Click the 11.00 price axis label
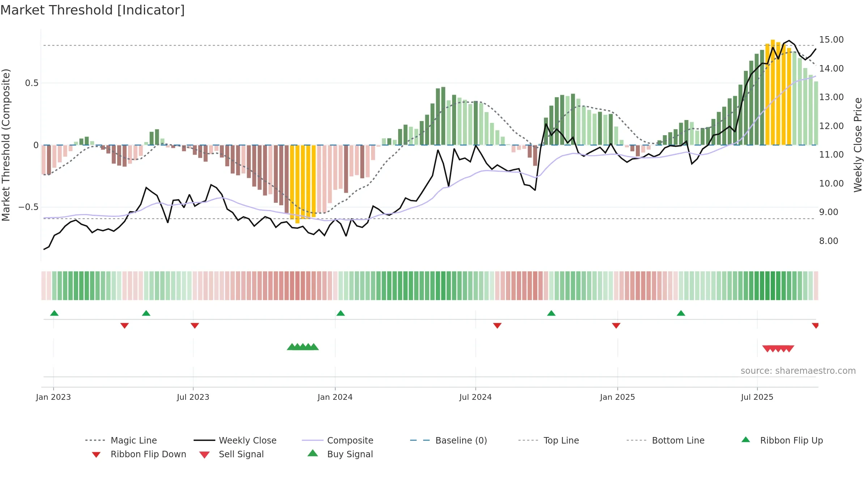 tap(831, 155)
